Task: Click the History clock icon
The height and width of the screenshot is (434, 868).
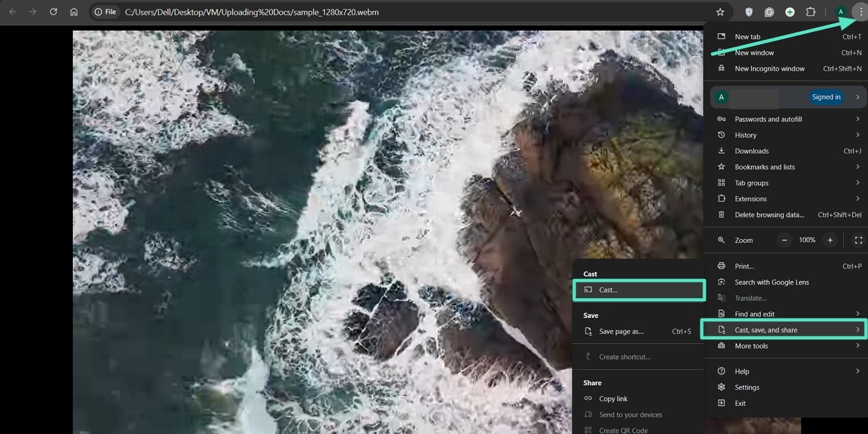Action: (721, 135)
